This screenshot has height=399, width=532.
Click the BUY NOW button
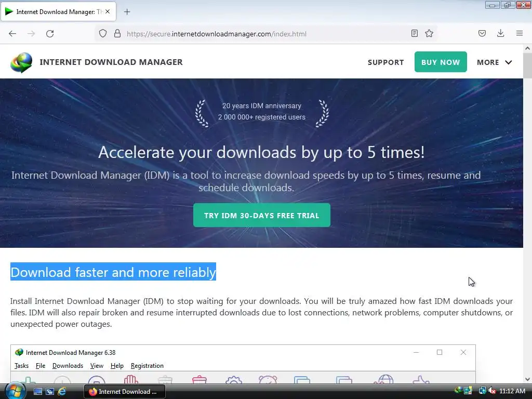pyautogui.click(x=441, y=62)
